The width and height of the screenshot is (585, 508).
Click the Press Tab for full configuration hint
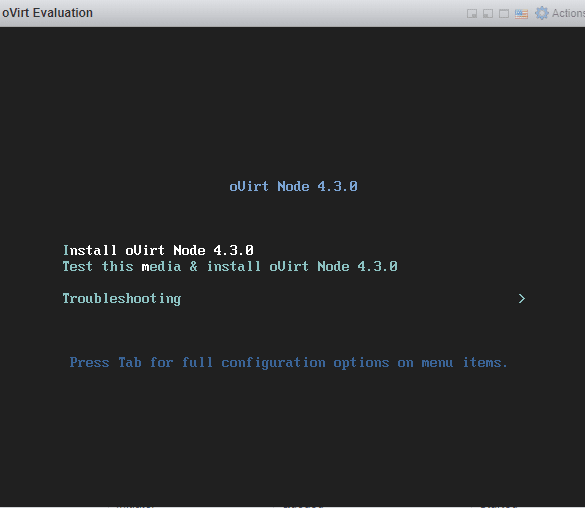click(288, 363)
